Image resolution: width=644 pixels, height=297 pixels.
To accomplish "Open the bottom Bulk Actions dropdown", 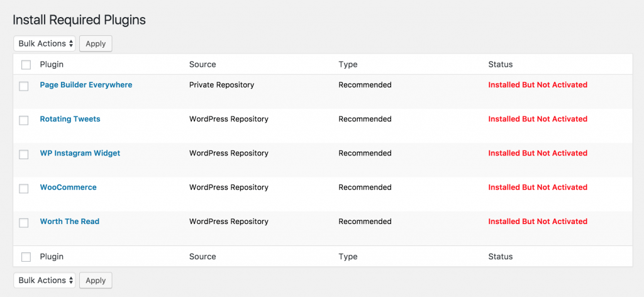I will coord(45,280).
